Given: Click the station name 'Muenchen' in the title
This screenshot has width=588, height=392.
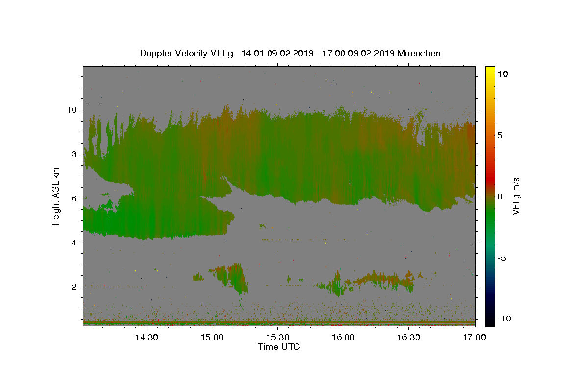Looking at the screenshot, I should (419, 53).
